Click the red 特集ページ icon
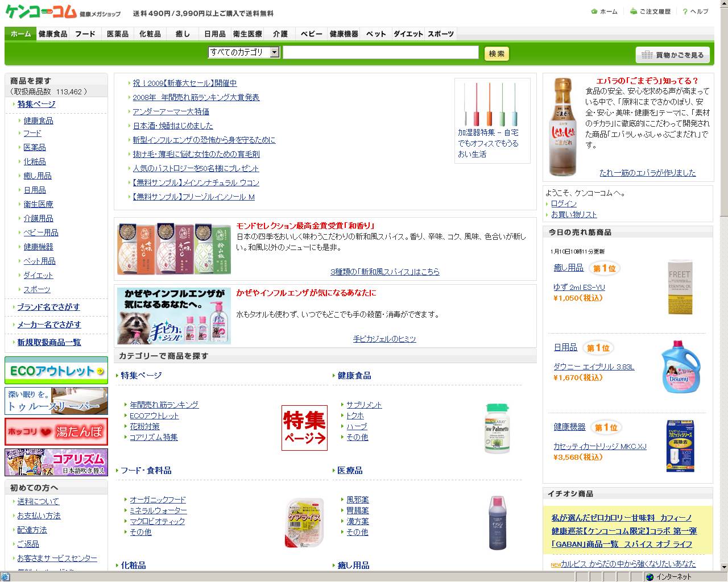This screenshot has width=728, height=582. pyautogui.click(x=304, y=427)
